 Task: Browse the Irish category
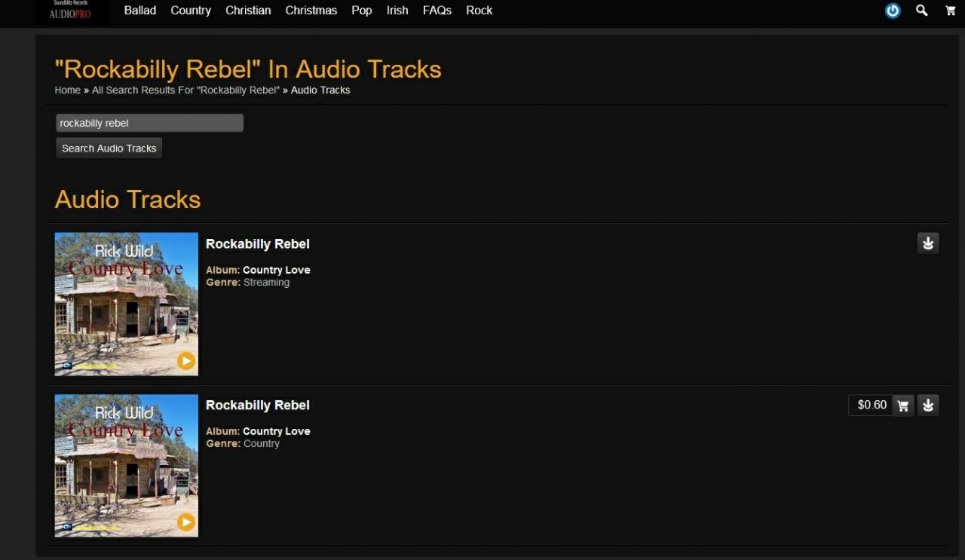[x=397, y=11]
